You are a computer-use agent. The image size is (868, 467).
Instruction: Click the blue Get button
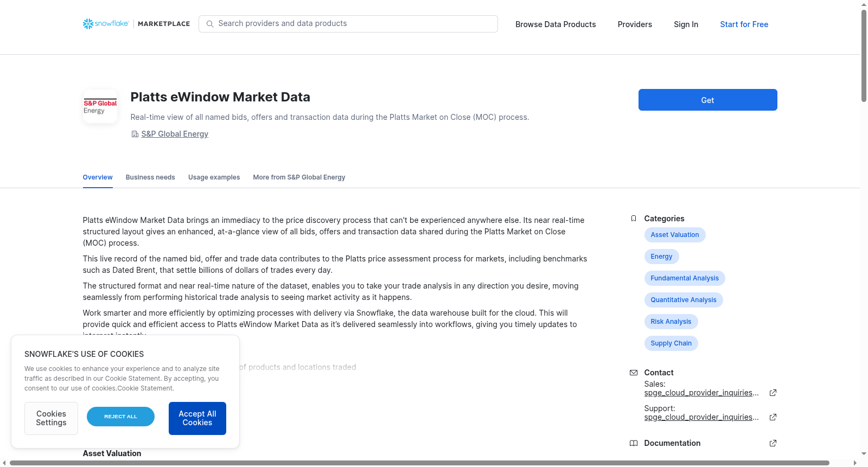pyautogui.click(x=707, y=100)
